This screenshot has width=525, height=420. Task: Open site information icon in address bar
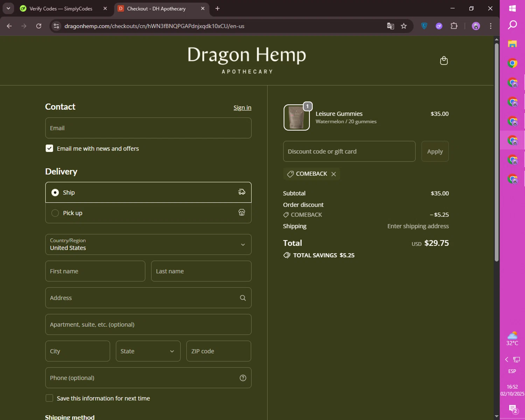56,26
